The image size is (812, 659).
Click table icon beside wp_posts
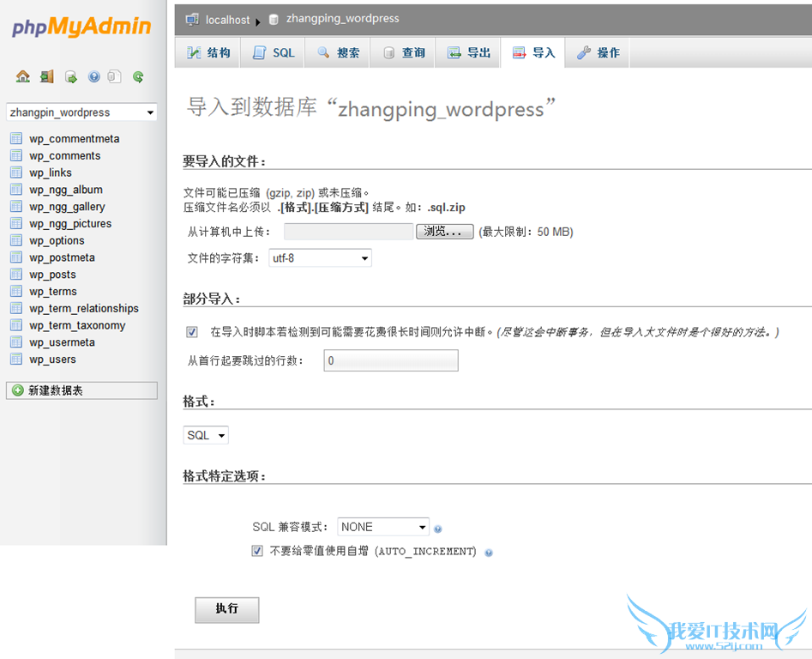click(16, 274)
